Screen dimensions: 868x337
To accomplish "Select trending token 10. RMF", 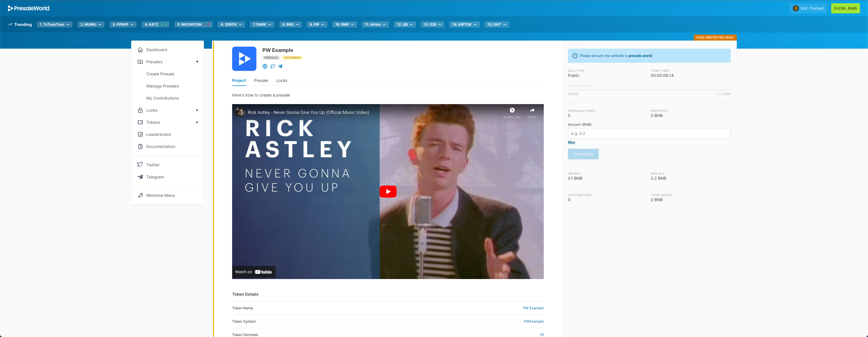I will pyautogui.click(x=344, y=25).
